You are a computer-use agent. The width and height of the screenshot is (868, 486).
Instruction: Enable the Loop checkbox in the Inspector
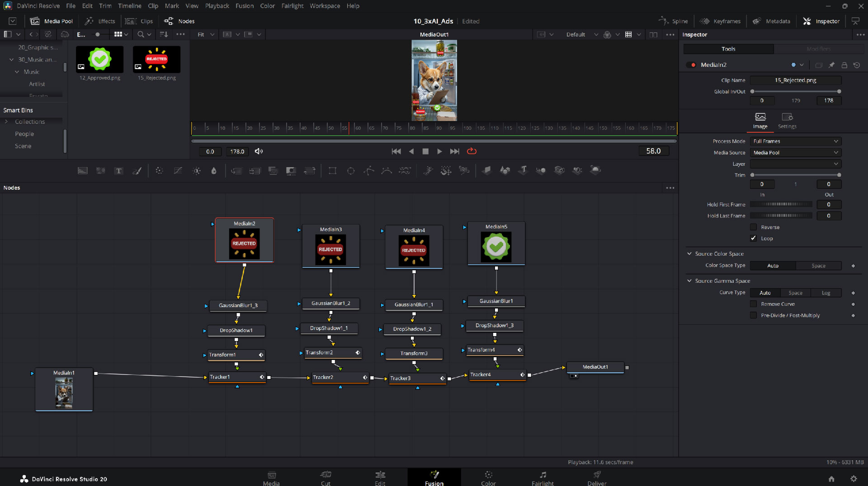pyautogui.click(x=754, y=238)
